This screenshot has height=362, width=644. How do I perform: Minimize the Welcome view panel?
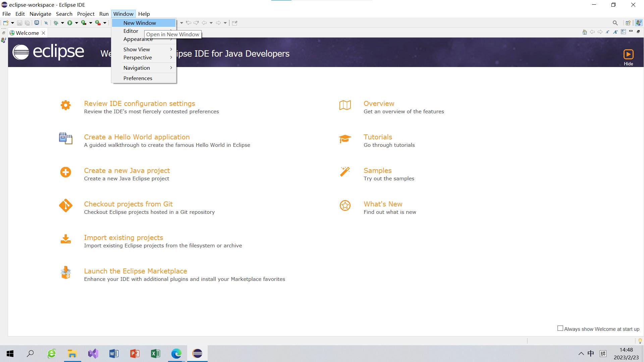click(x=631, y=31)
